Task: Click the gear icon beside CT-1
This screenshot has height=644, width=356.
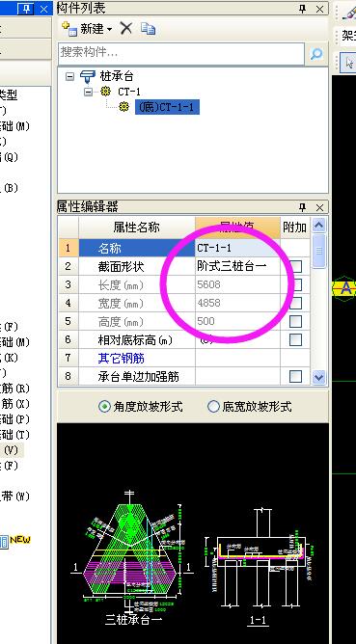Action: (106, 92)
